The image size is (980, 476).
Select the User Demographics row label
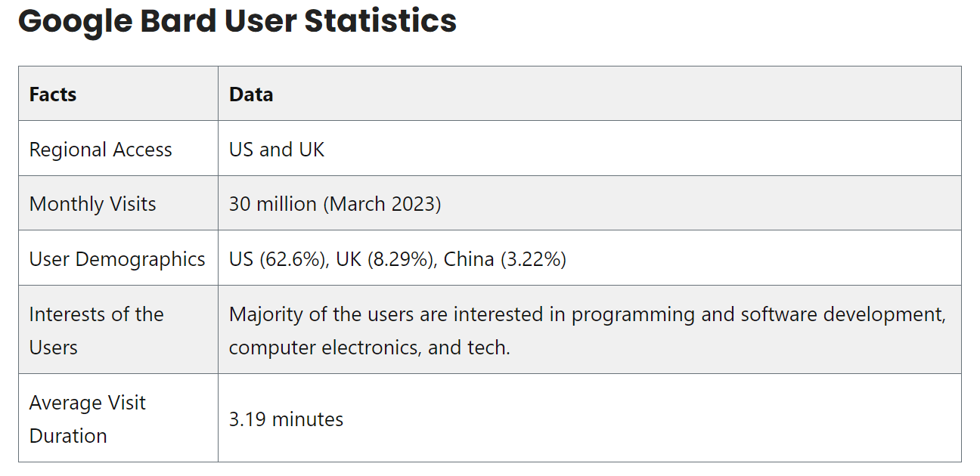point(117,259)
